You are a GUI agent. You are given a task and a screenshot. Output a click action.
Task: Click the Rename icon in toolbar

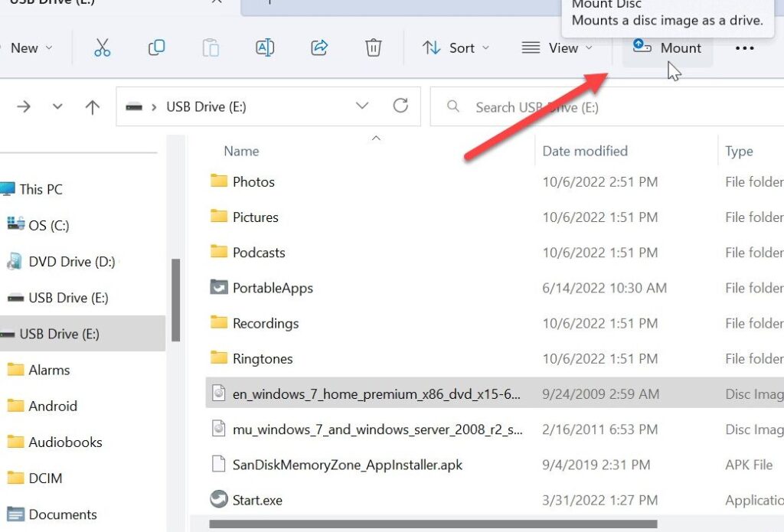click(265, 48)
